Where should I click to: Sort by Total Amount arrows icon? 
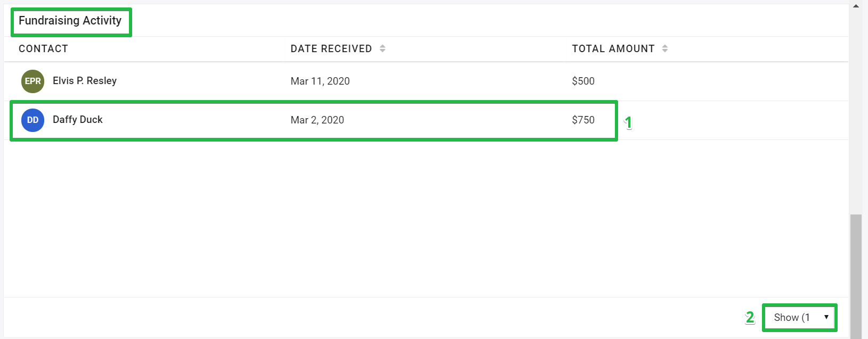tap(665, 48)
